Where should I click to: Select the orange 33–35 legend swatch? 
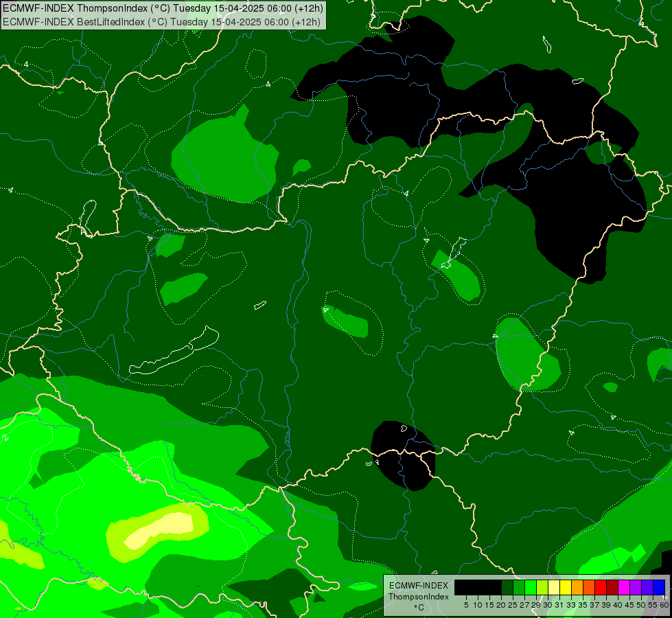(x=577, y=588)
